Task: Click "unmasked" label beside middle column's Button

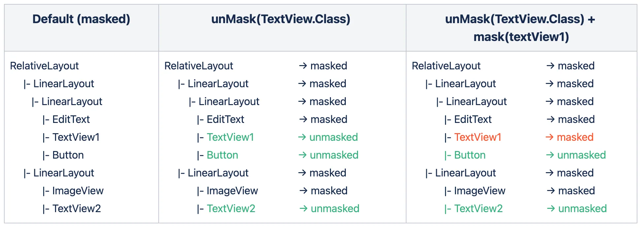Action: point(334,155)
